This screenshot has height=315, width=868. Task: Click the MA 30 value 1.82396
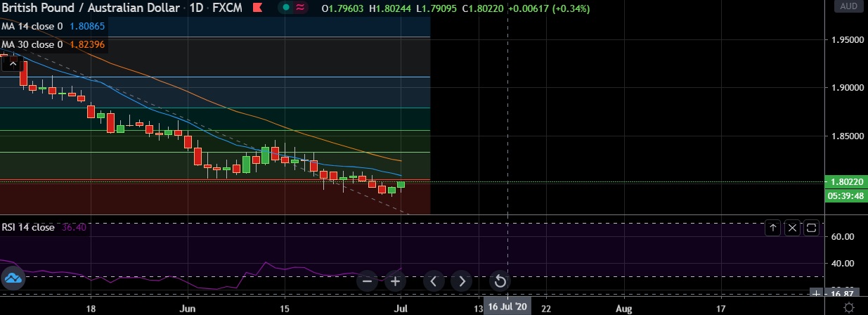click(x=89, y=44)
